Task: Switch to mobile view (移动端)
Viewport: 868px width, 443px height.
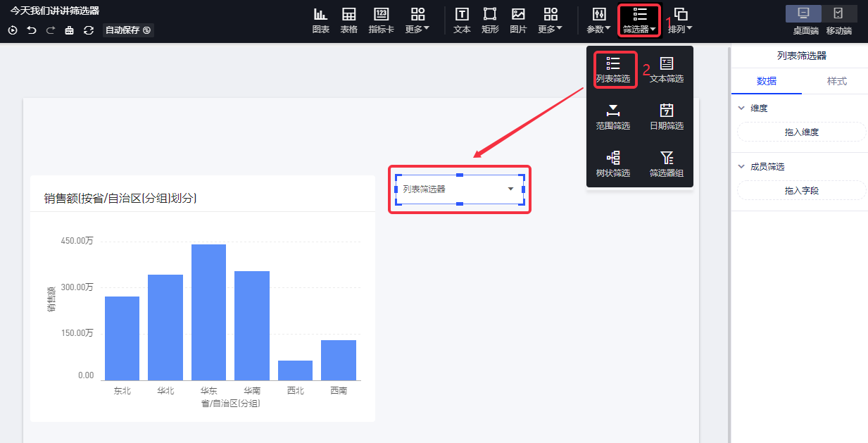Action: click(x=838, y=20)
